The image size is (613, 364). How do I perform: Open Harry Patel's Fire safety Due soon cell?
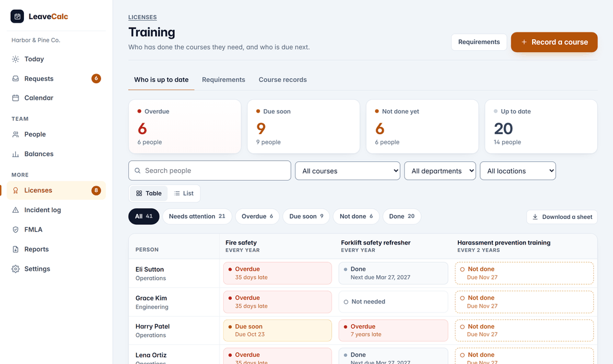coord(278,330)
